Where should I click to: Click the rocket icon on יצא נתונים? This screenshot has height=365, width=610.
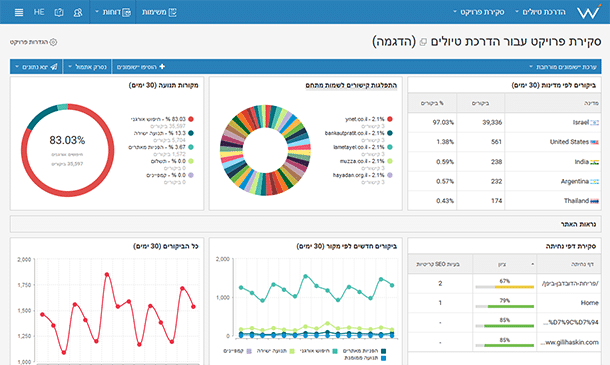pyautogui.click(x=54, y=67)
